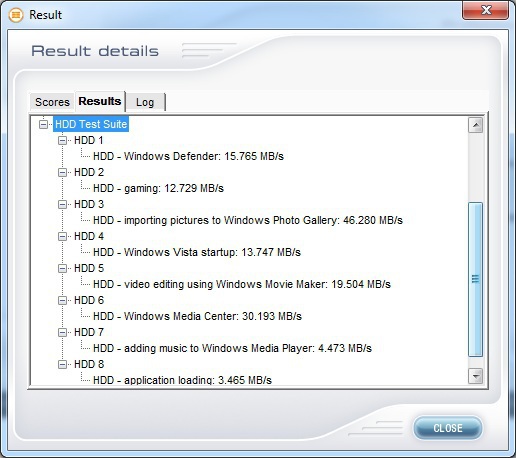516x458 pixels.
Task: Select the HDD 7 label
Action: pos(89,332)
